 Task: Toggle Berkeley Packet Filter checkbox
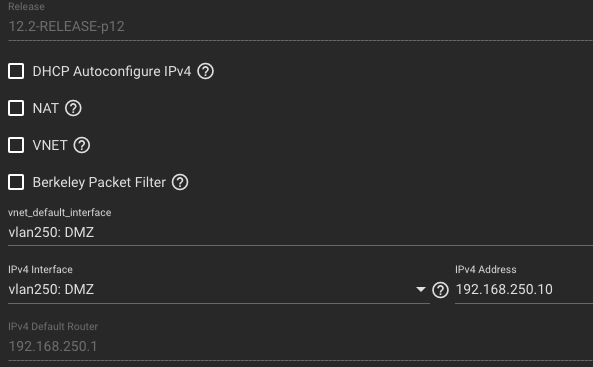(16, 182)
